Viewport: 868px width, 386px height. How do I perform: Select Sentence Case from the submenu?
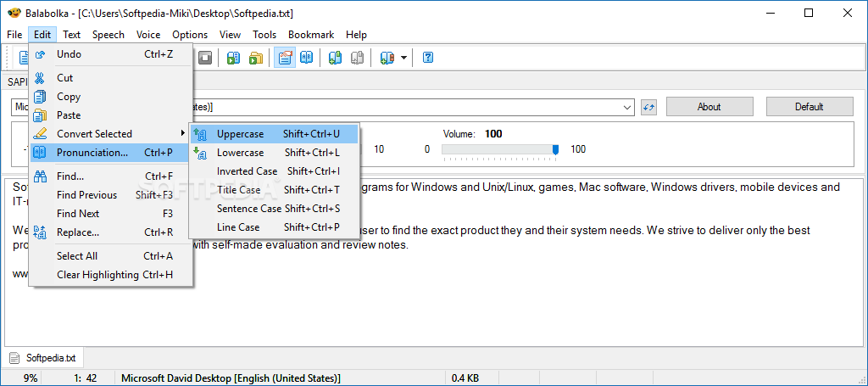(x=274, y=209)
